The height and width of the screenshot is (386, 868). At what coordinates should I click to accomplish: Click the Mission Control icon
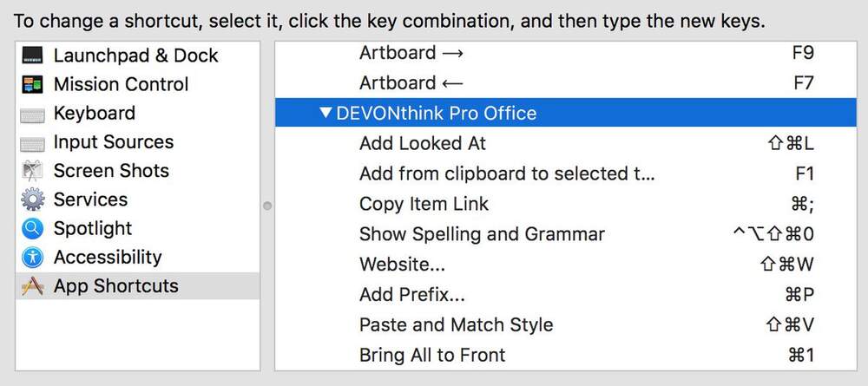coord(32,85)
